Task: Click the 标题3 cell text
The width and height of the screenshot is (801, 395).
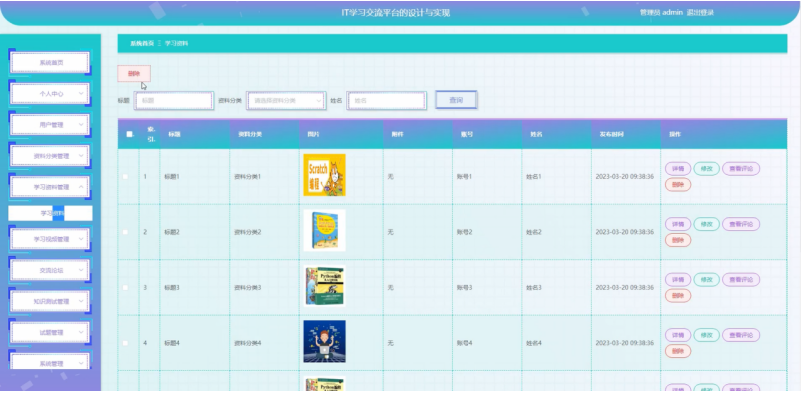Action: click(172, 288)
